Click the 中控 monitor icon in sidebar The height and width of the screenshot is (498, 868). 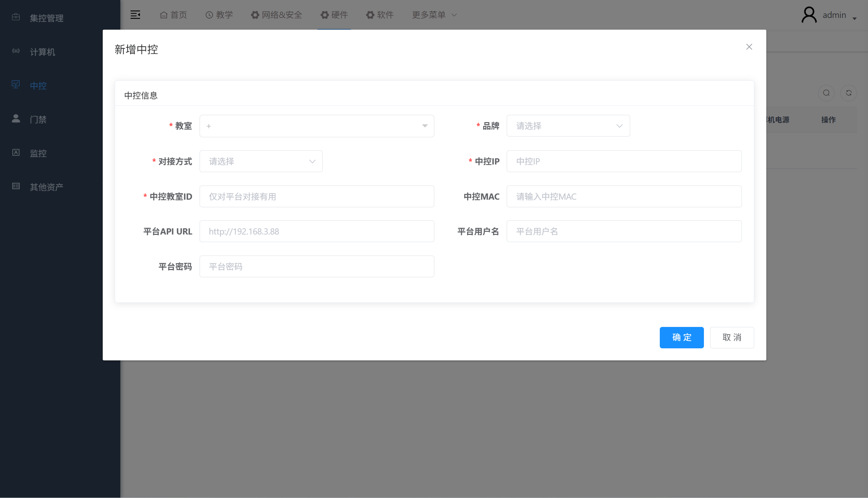(16, 84)
